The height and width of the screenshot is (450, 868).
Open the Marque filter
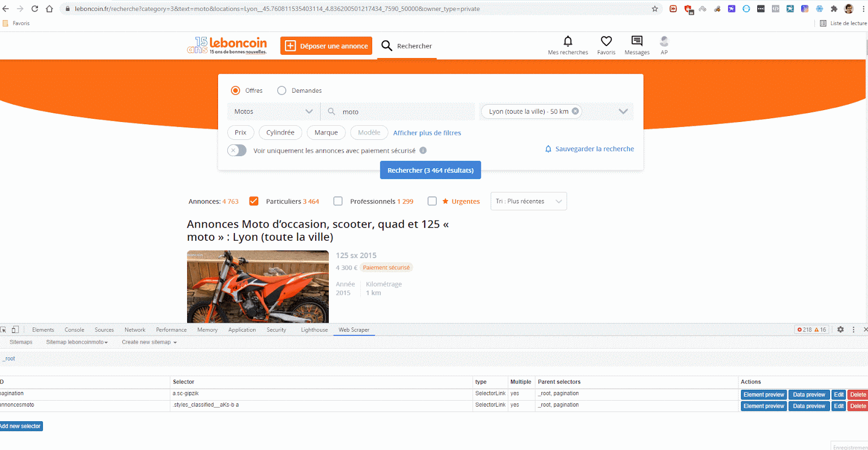[x=326, y=132]
